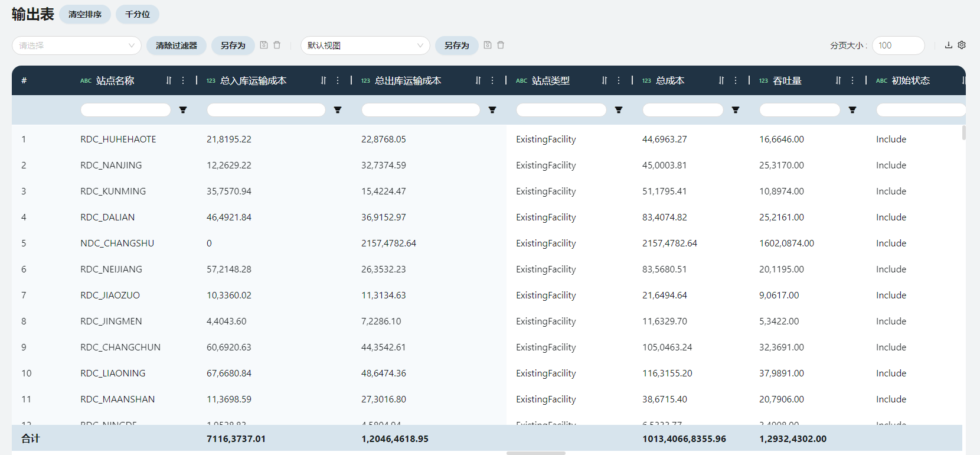Sort by the 总入库运输成本 column sort icon
This screenshot has height=455, width=980.
pyautogui.click(x=324, y=80)
